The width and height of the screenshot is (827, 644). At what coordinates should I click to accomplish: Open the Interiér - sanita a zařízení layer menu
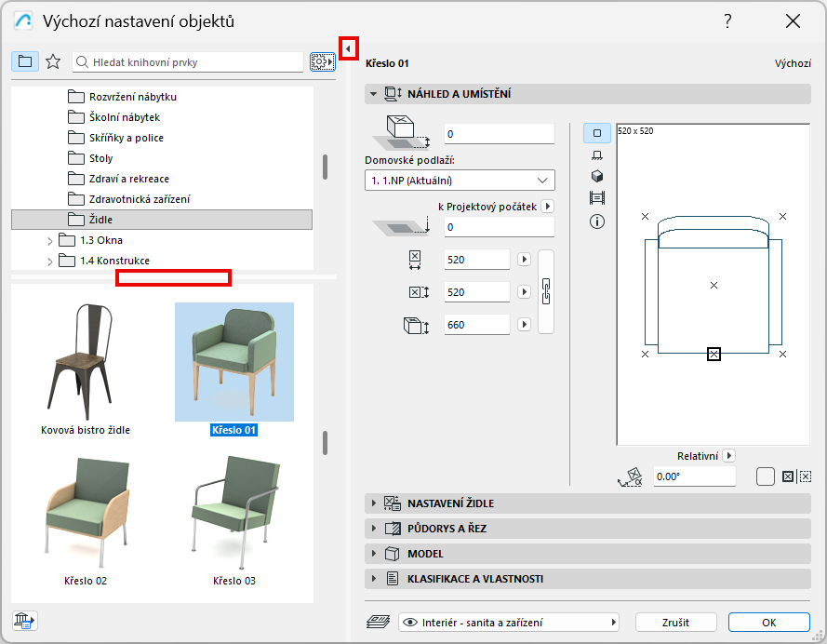(x=508, y=623)
